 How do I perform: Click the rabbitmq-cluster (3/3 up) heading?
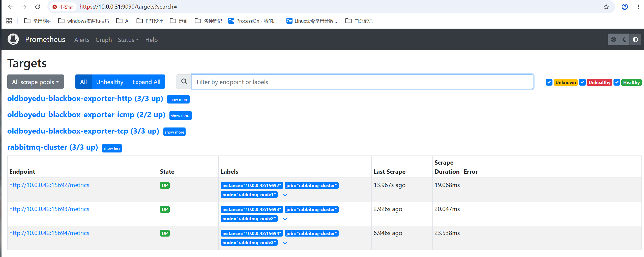(x=52, y=147)
